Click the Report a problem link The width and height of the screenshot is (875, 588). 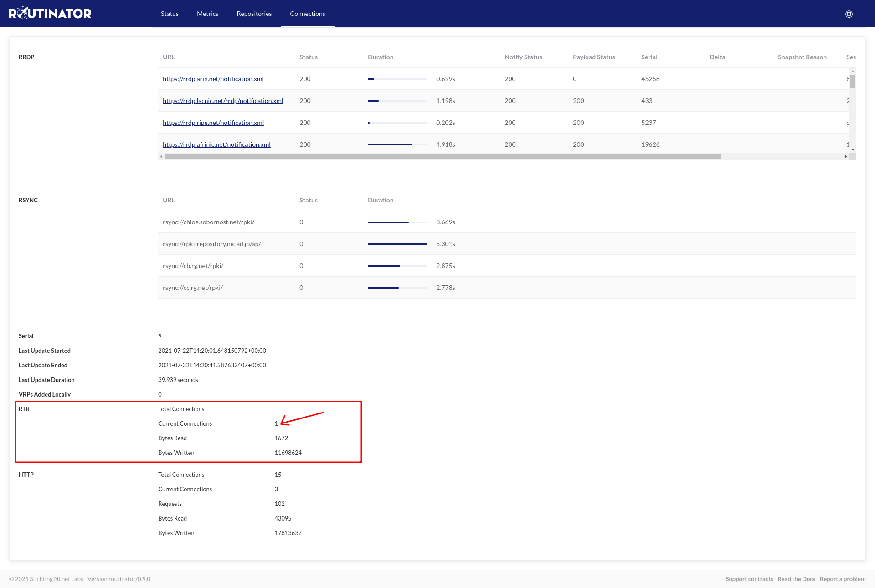click(842, 579)
